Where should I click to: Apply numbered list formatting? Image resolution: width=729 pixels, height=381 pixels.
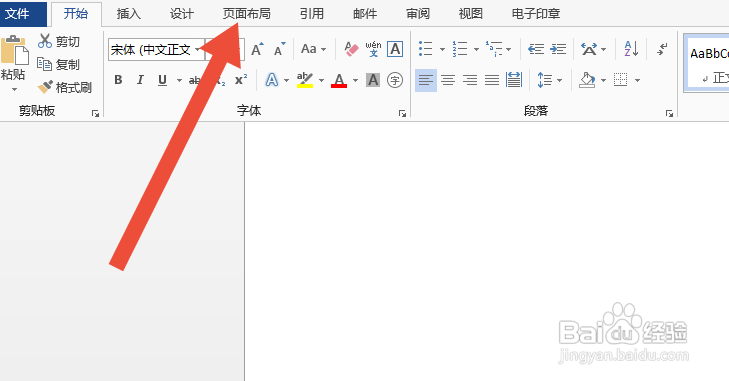[460, 49]
